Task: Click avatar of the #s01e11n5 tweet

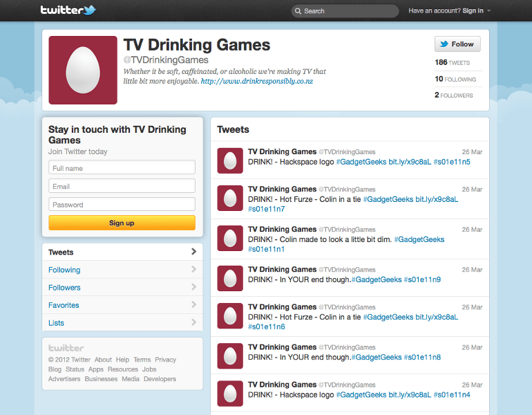Action: [x=230, y=160]
